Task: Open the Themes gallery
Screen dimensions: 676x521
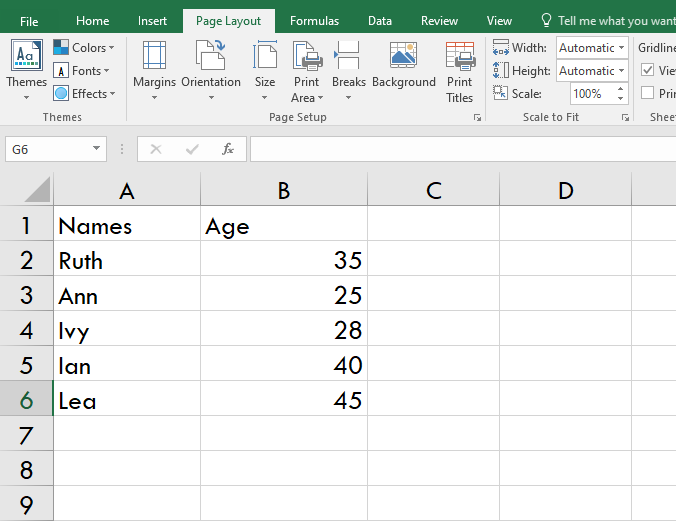Action: (x=26, y=69)
